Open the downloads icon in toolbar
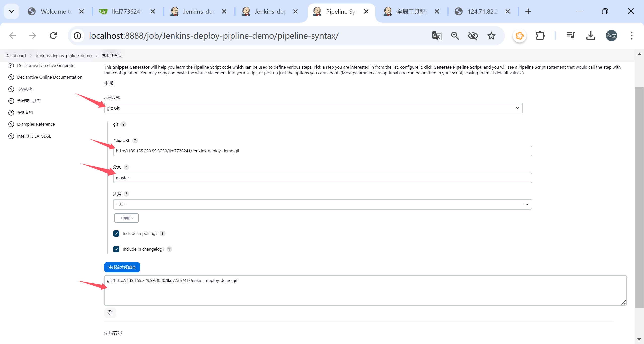 coord(591,36)
